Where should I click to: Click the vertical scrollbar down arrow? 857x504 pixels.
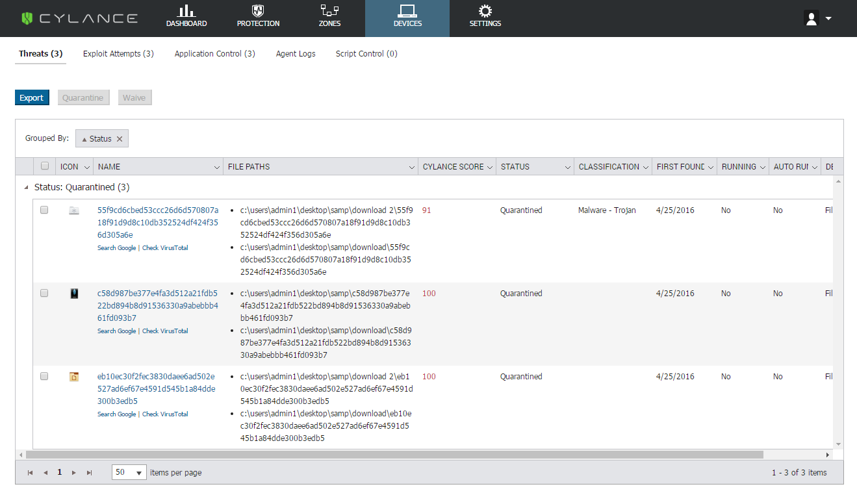[838, 444]
